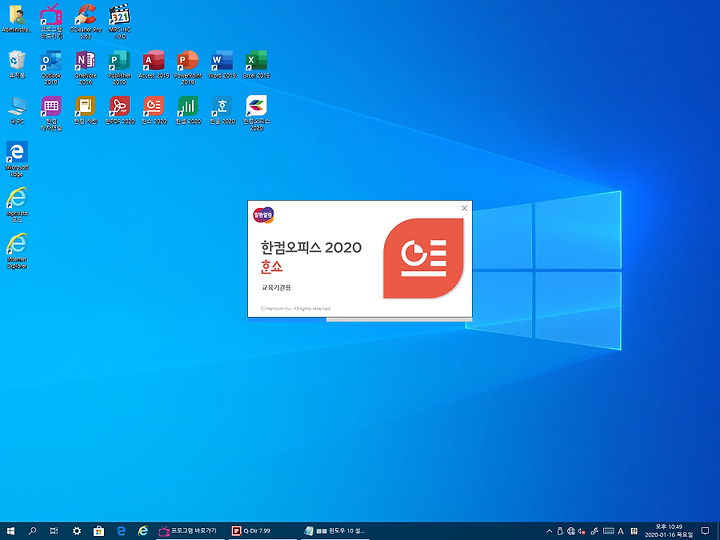Image resolution: width=720 pixels, height=540 pixels.
Task: Launch CCleaner Pro from the desktop
Action: pos(85,21)
